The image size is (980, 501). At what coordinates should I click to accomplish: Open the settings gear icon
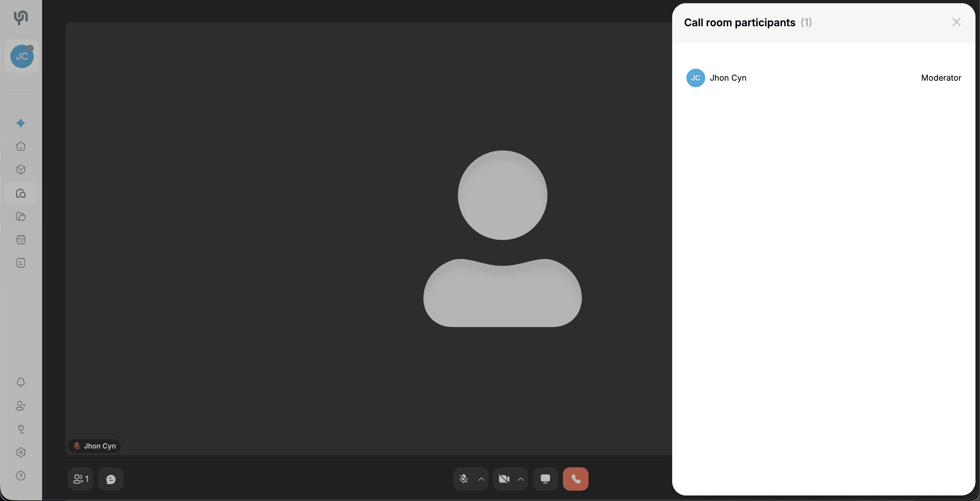(21, 452)
